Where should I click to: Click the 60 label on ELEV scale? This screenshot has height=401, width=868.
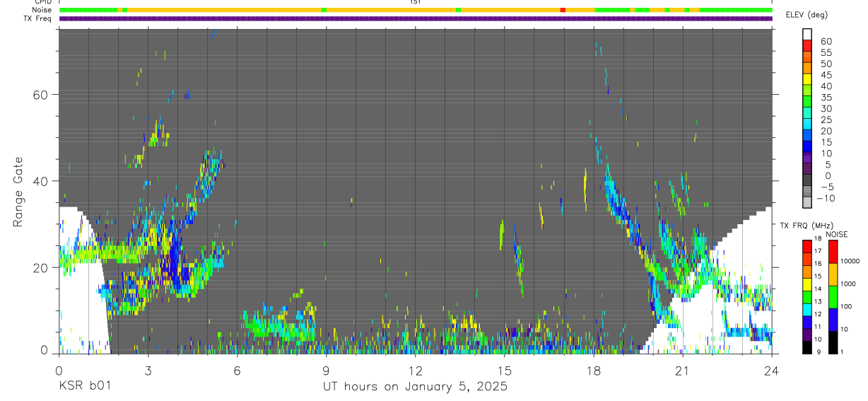pyautogui.click(x=825, y=42)
